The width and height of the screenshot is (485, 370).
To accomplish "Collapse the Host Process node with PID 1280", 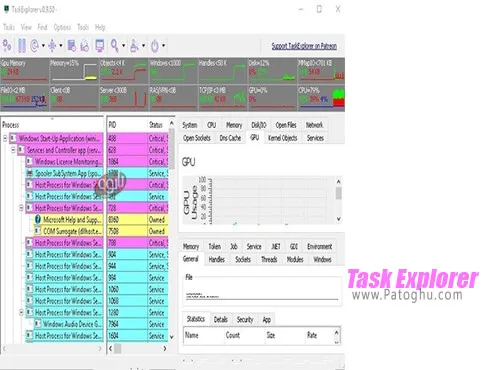I will pos(21,312).
